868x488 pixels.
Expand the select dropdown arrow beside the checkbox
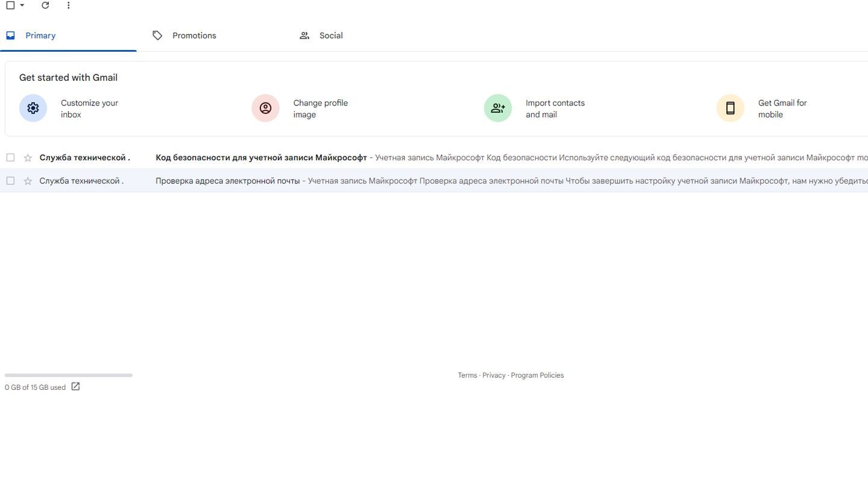pyautogui.click(x=22, y=5)
